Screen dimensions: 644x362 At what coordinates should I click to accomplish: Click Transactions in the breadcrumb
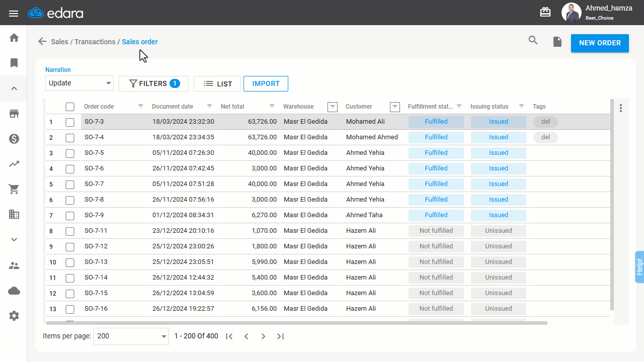coord(95,42)
